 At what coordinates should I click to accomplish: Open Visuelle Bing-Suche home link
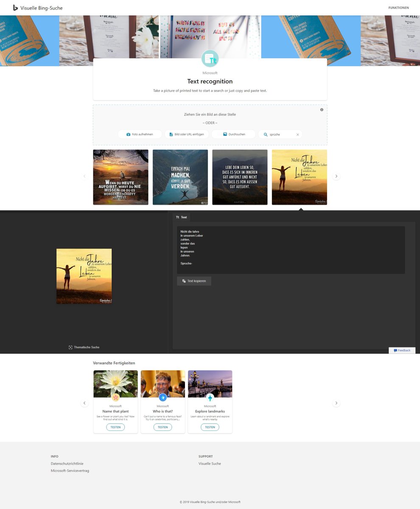(x=42, y=8)
